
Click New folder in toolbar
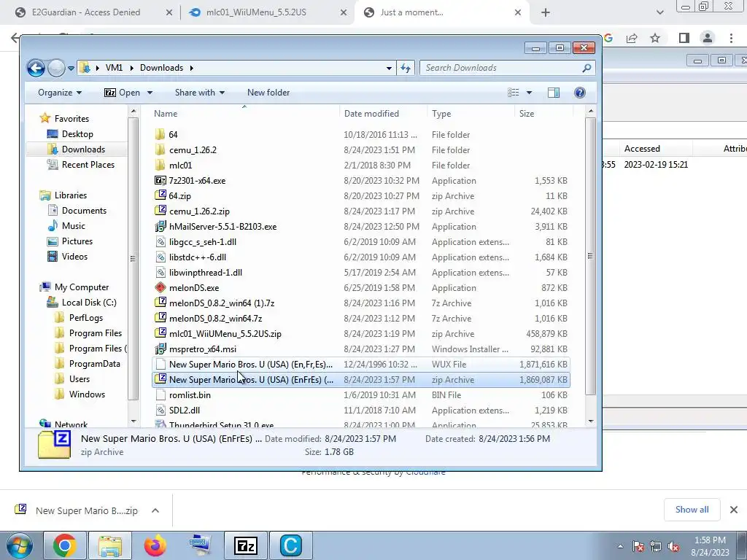268,93
